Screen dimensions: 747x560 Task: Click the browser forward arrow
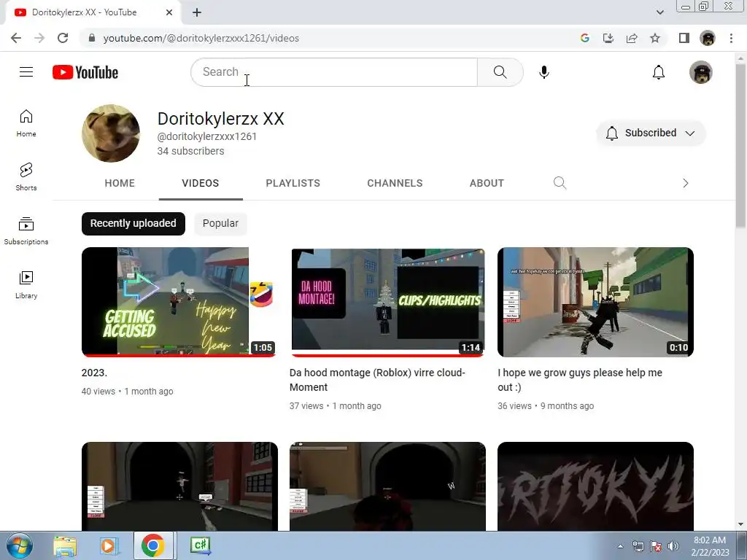39,38
